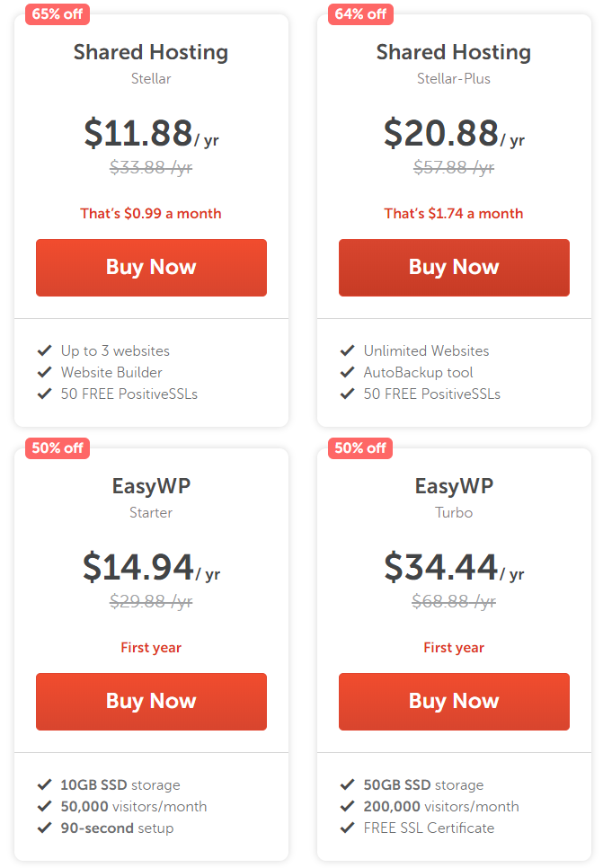This screenshot has height=868, width=603.
Task: Click checkmark beside Unlimited Websites
Action: (x=347, y=350)
